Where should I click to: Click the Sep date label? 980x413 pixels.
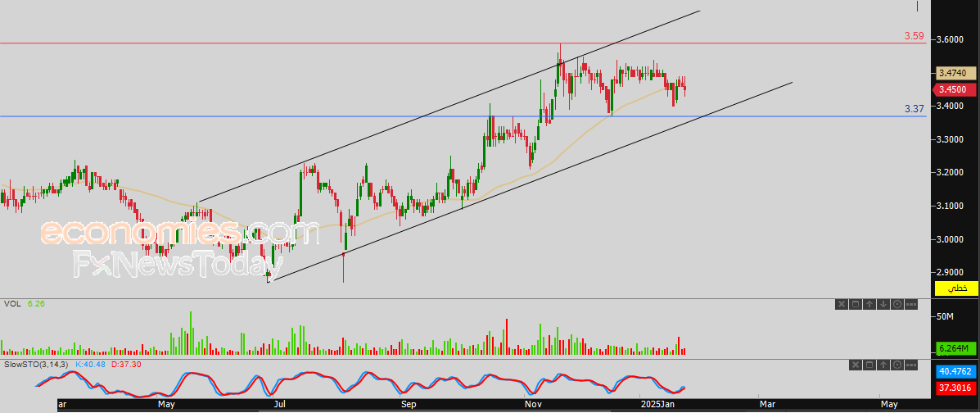(408, 404)
